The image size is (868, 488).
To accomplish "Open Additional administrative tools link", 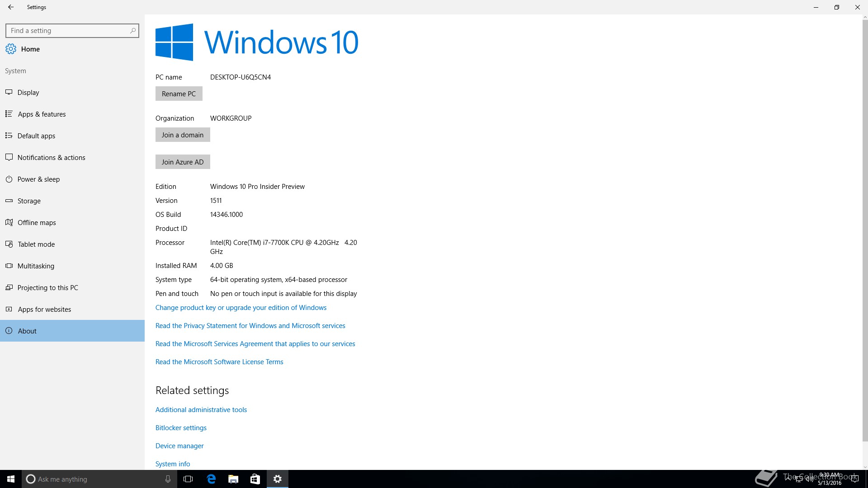I will (201, 410).
